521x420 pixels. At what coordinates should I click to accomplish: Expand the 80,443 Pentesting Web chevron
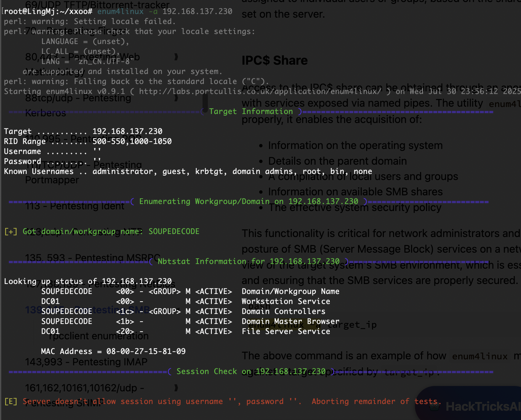[x=176, y=57]
